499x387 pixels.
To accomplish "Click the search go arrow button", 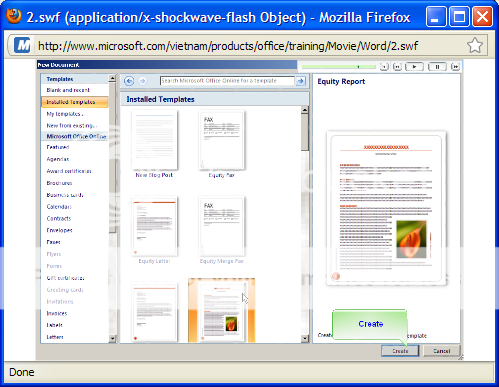I will click(x=301, y=81).
